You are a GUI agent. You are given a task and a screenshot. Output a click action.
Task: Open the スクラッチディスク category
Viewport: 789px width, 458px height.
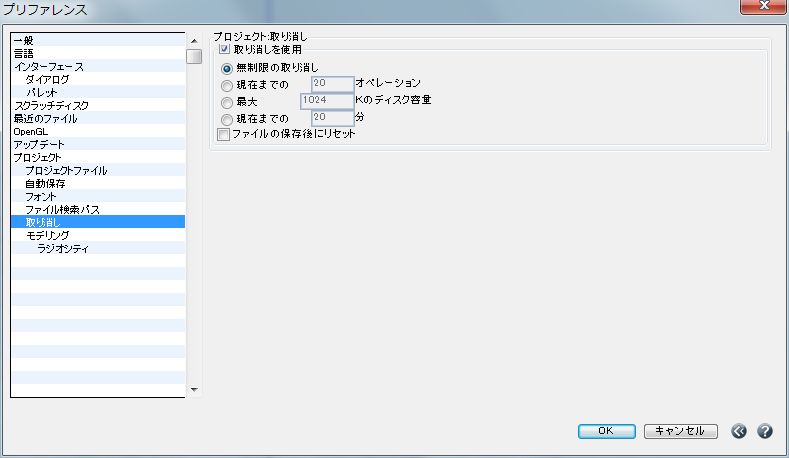click(98, 106)
